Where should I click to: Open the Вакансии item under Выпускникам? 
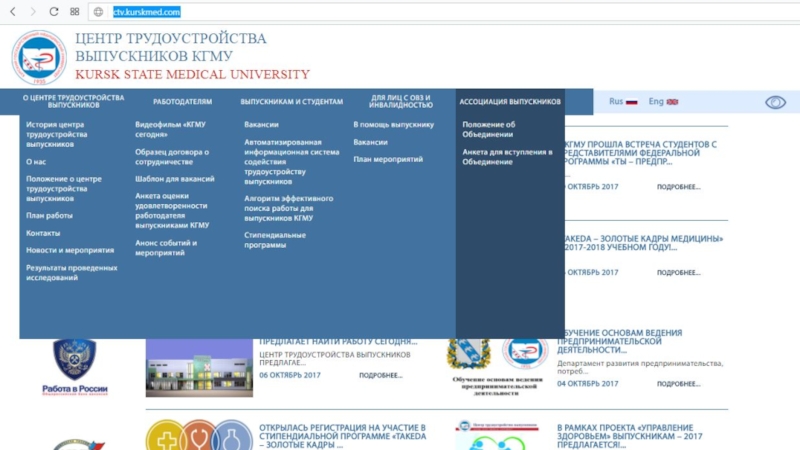261,125
